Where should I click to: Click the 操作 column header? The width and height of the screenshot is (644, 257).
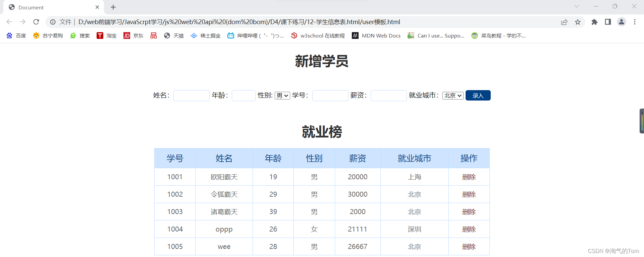point(469,158)
